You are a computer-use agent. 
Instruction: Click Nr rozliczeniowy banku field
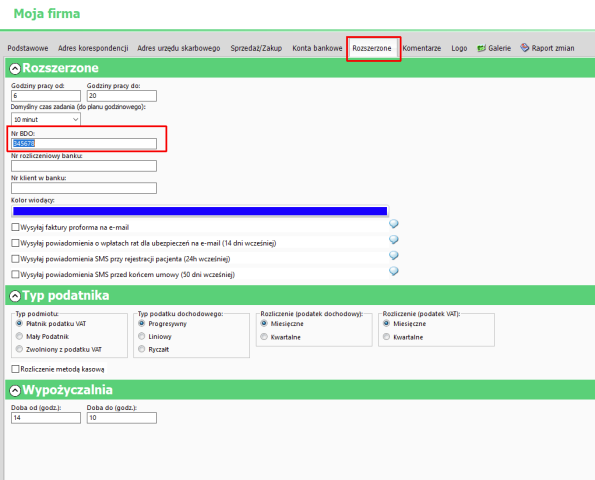click(x=84, y=166)
